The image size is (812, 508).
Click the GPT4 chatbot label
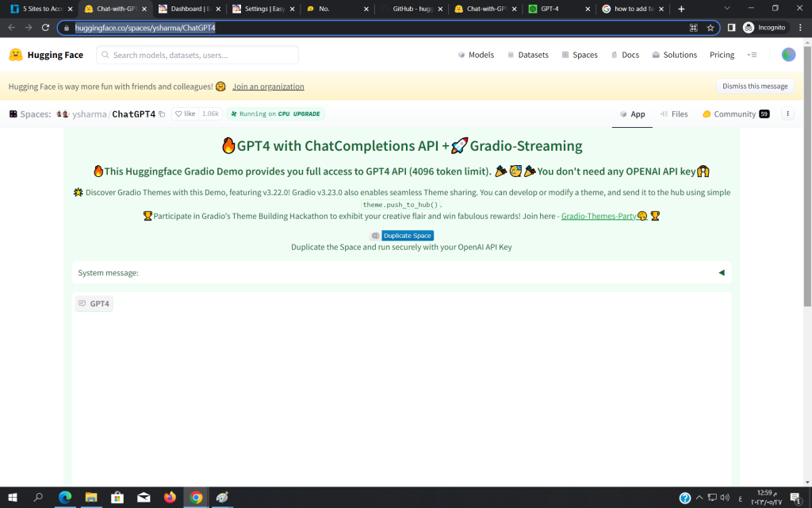(94, 304)
